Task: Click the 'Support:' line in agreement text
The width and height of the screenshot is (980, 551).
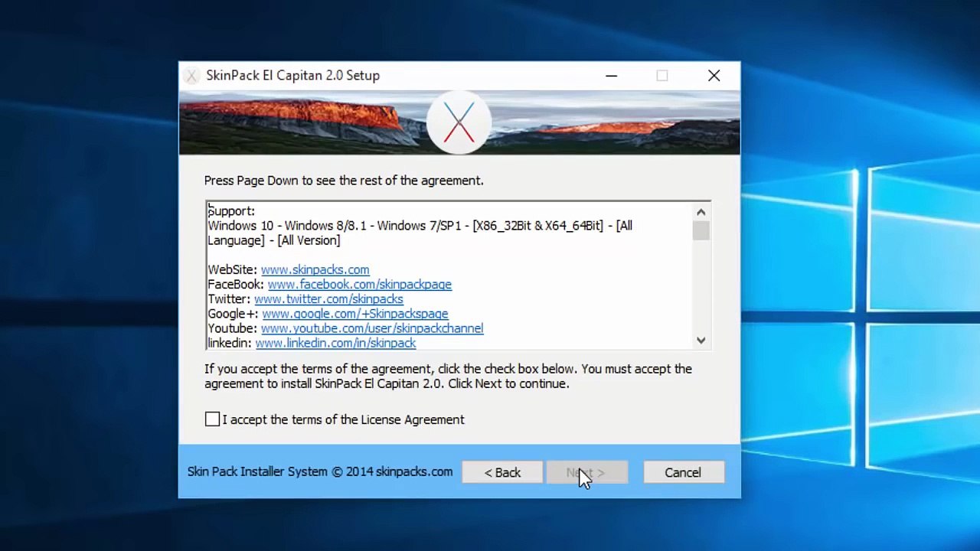Action: point(231,211)
